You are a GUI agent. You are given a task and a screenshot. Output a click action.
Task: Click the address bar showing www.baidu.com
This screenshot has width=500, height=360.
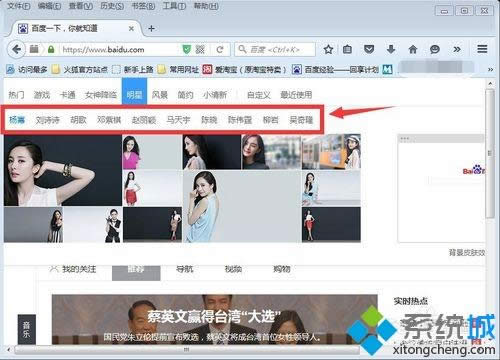click(120, 50)
